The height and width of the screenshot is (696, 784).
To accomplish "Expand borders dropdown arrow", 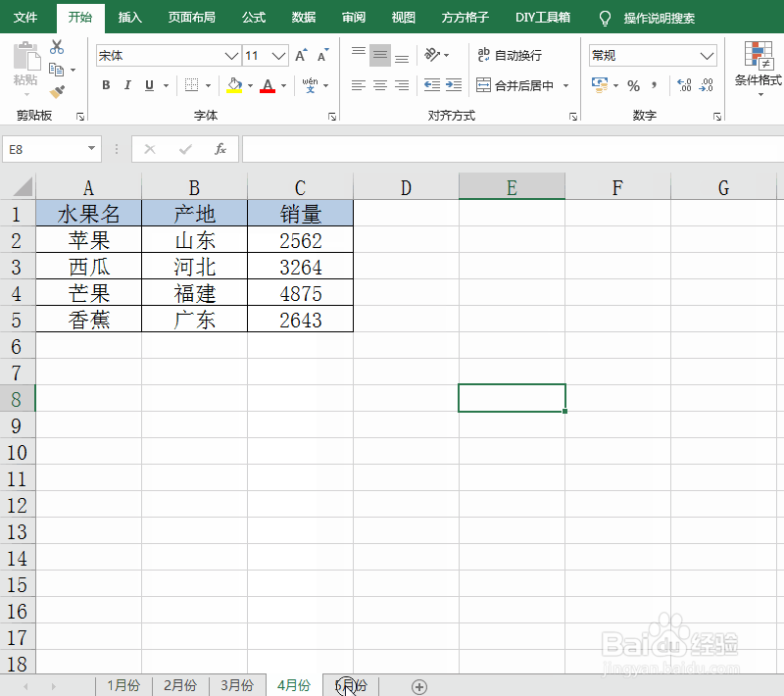I will [x=209, y=85].
